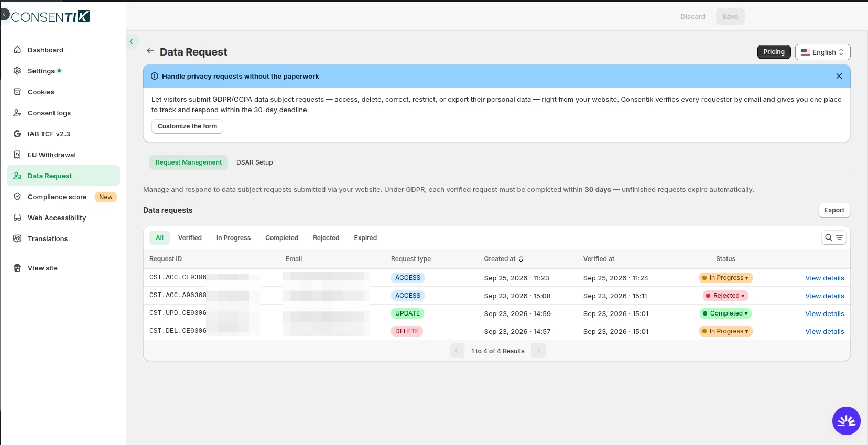Select the Request Management tab
Image resolution: width=868 pixels, height=445 pixels.
click(x=189, y=162)
